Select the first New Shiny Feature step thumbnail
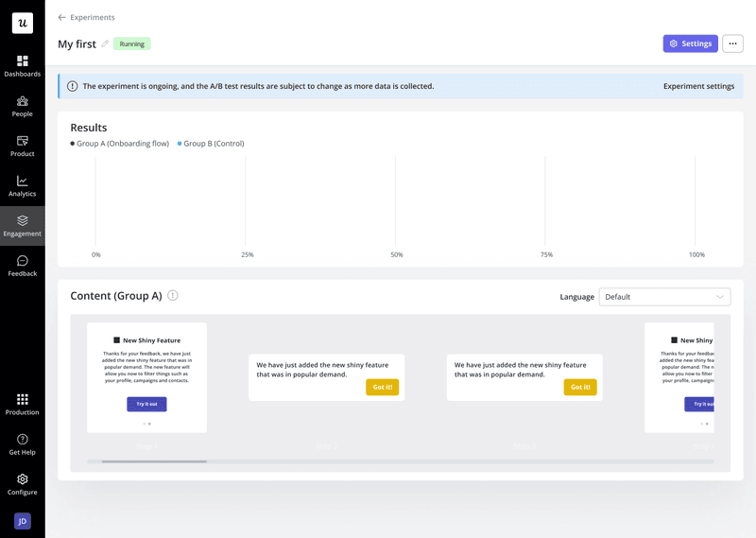This screenshot has width=756, height=538. pos(146,378)
